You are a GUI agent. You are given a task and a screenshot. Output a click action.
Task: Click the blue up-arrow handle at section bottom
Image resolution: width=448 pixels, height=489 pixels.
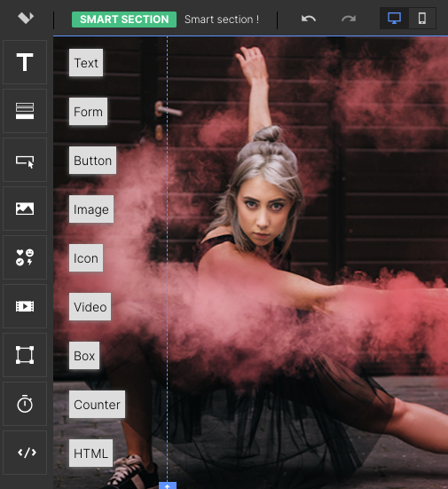click(x=168, y=485)
